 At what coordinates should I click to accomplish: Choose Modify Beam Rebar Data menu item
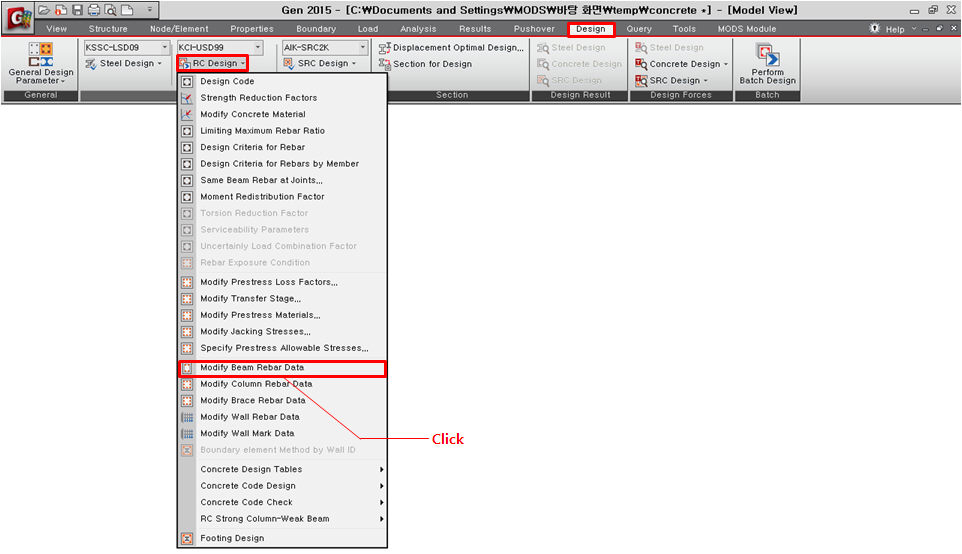[282, 368]
